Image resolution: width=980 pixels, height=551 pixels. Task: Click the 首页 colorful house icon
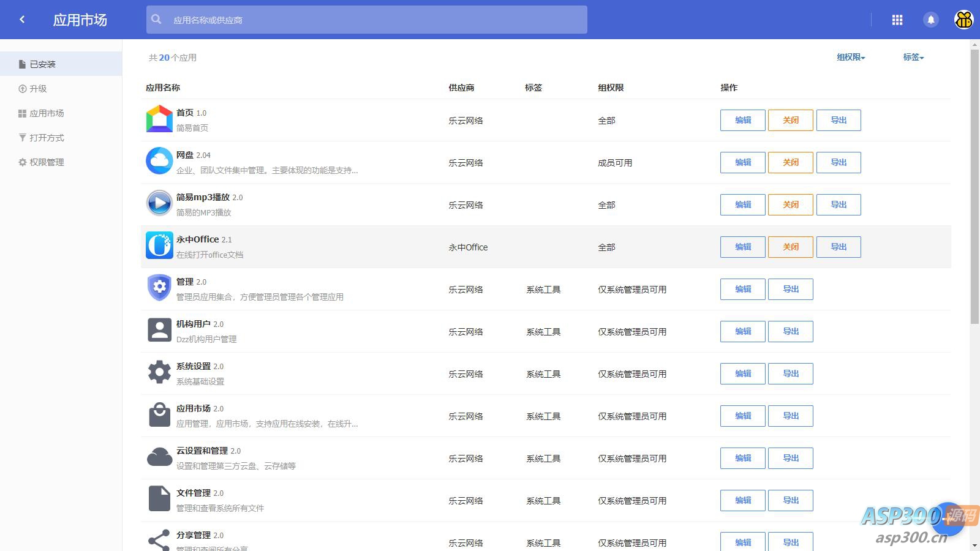159,119
